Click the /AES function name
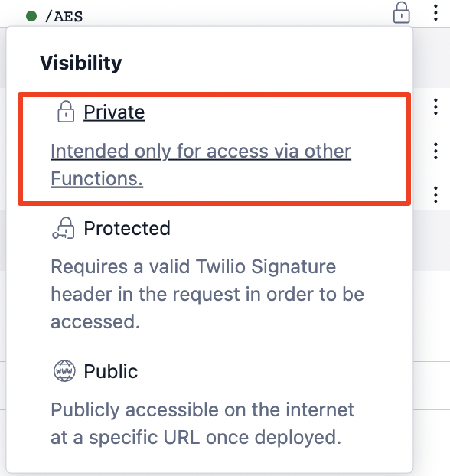450x476 pixels. point(64,16)
